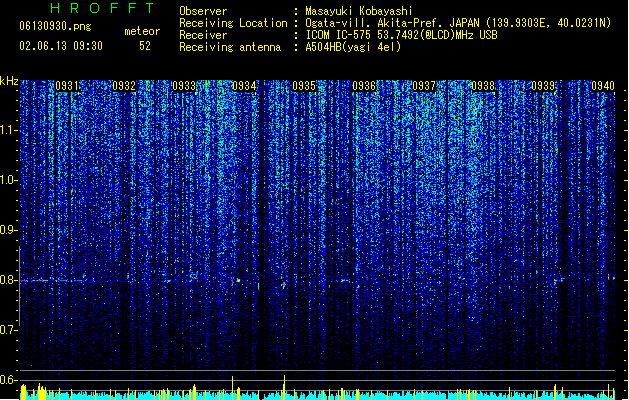Click the meteor count 52
This screenshot has width=629, height=400.
coord(145,46)
